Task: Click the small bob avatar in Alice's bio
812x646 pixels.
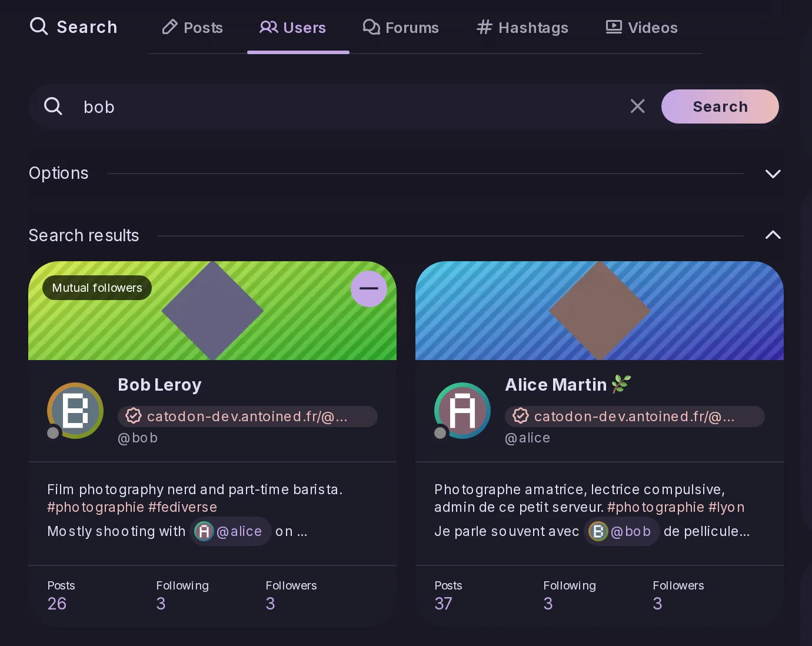Action: pos(598,531)
